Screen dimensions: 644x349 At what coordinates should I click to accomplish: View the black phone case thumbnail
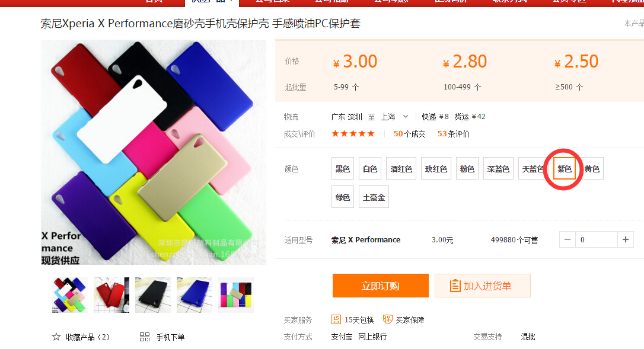[x=153, y=295]
